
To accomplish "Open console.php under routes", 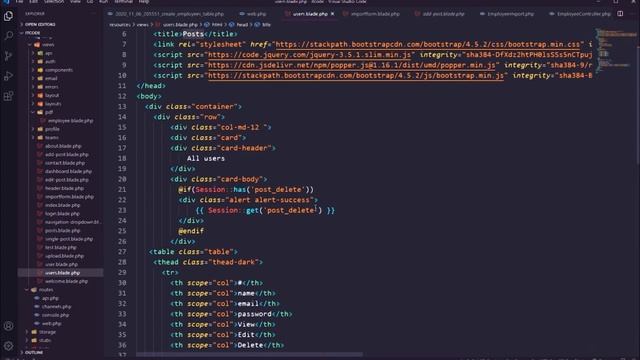I will point(55,315).
